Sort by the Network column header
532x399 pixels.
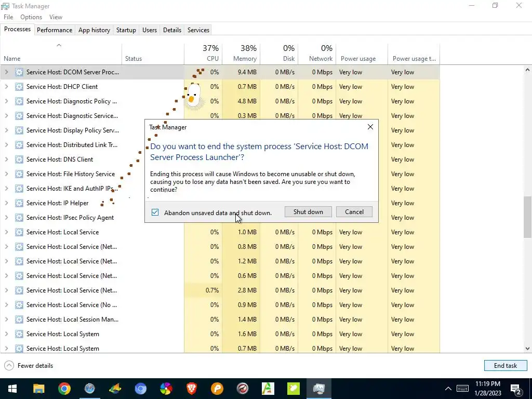(317, 54)
